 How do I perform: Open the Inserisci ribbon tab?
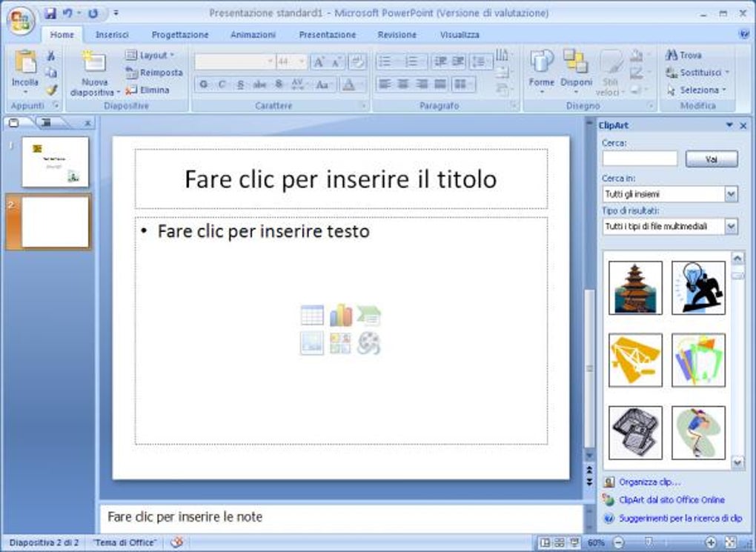tap(113, 35)
